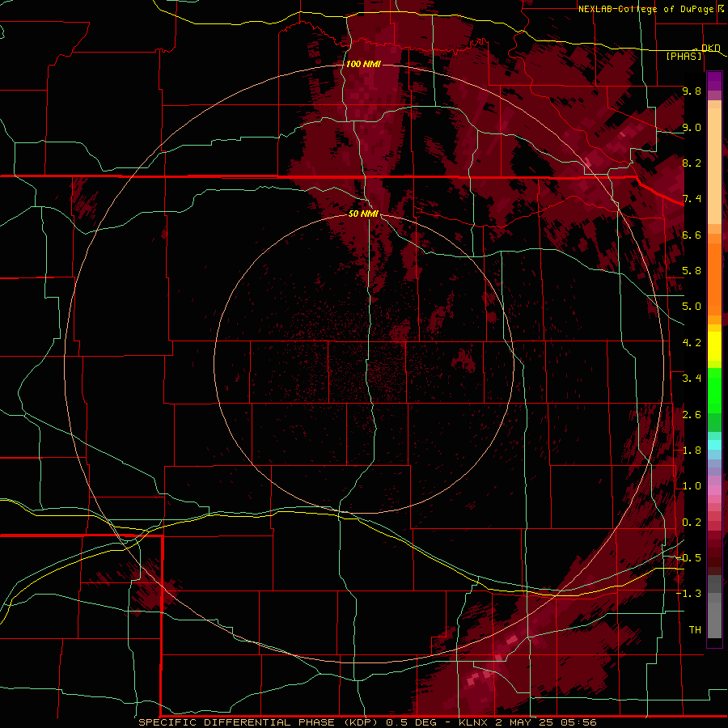Click the 0.2 value on color scale
Viewport: 728px width, 728px height.
click(x=692, y=523)
